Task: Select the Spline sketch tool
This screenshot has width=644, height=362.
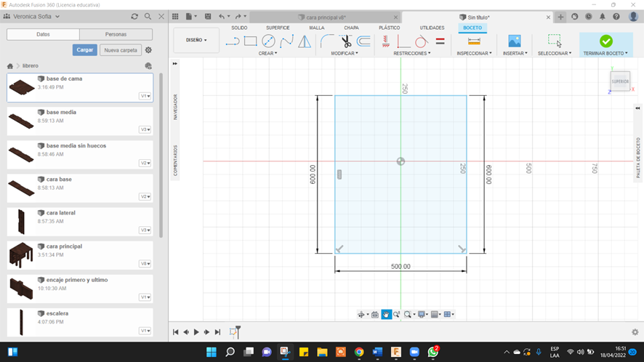Action: 286,41
